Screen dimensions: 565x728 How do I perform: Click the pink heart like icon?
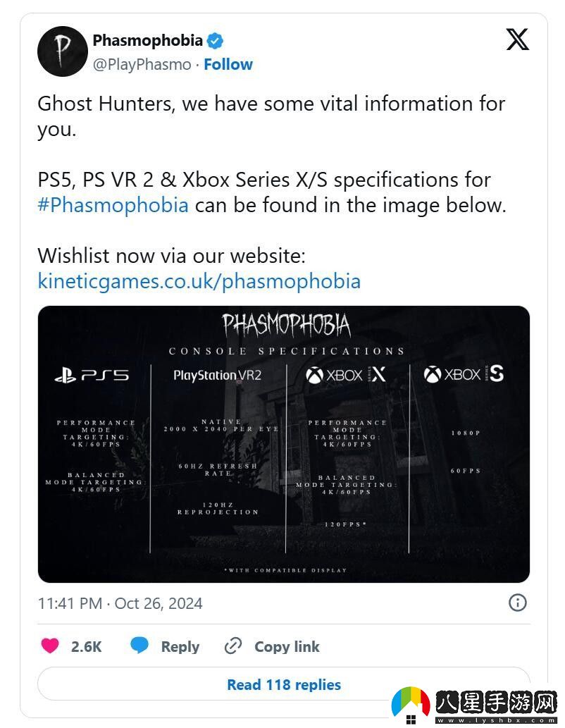tap(50, 646)
